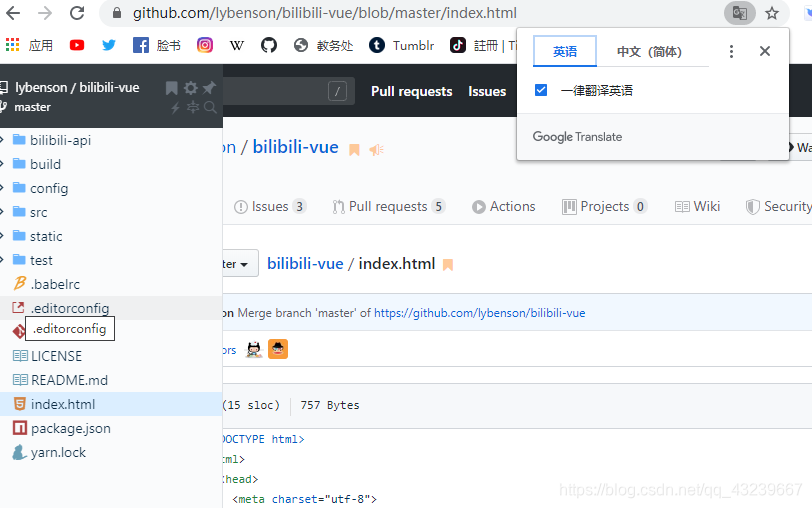Close the Google Translate popup
The height and width of the screenshot is (508, 812).
pos(765,51)
